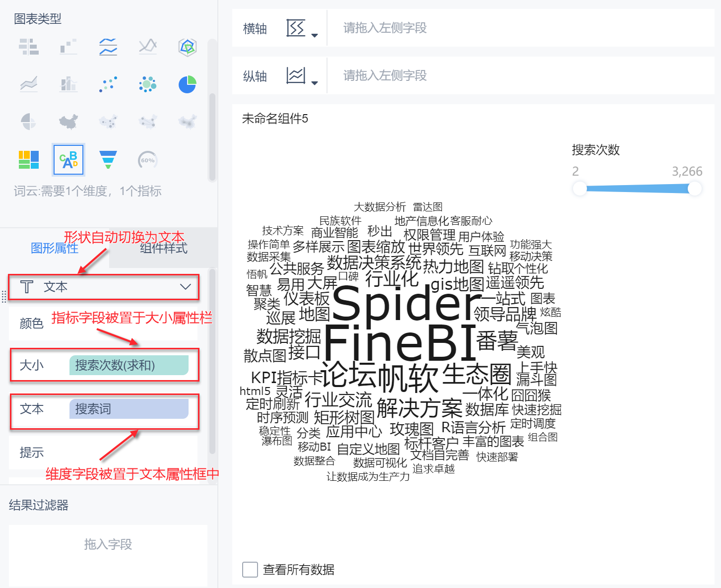The width and height of the screenshot is (721, 588).
Task: Pick the scatter plot chart icon
Action: click(108, 84)
